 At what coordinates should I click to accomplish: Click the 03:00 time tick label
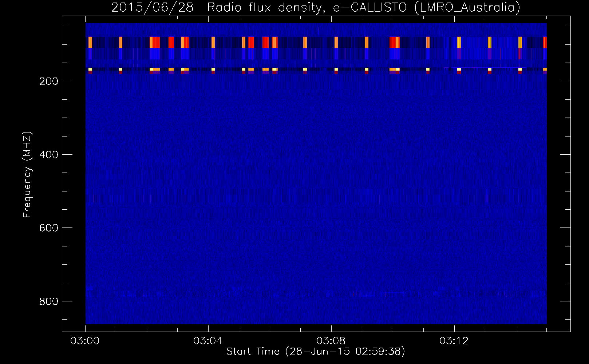coord(85,341)
